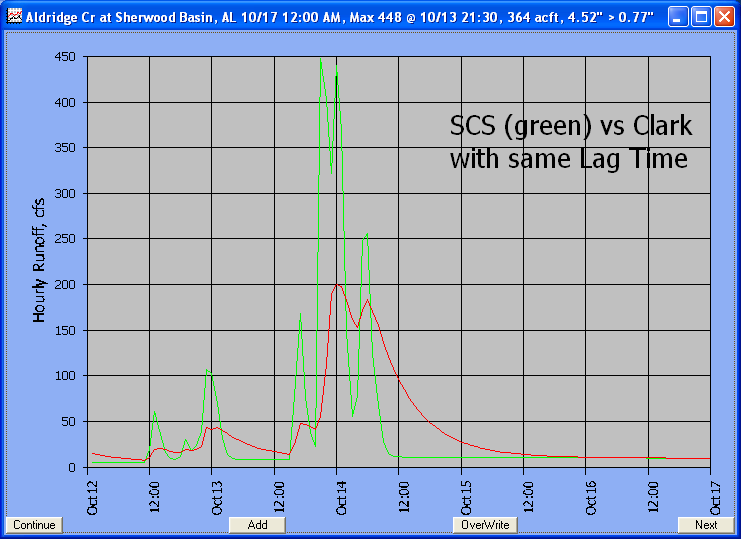
Task: Go to the Next hydrograph
Action: click(706, 525)
